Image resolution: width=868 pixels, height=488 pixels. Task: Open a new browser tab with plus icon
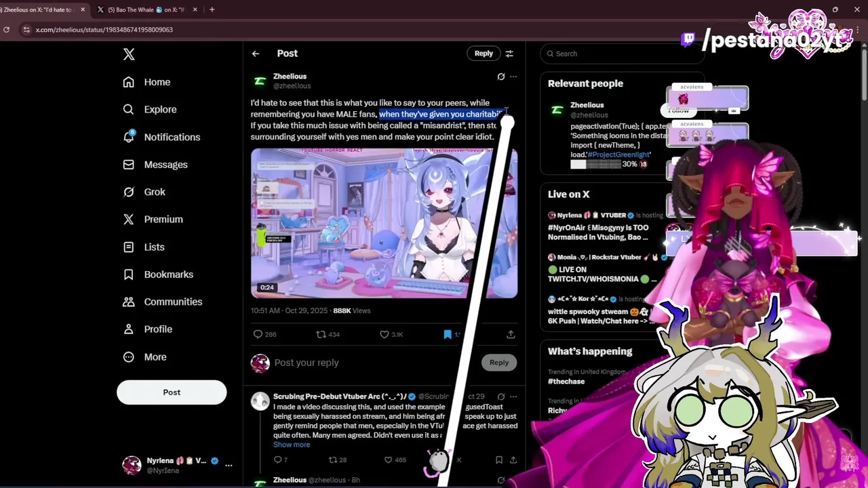coord(212,9)
